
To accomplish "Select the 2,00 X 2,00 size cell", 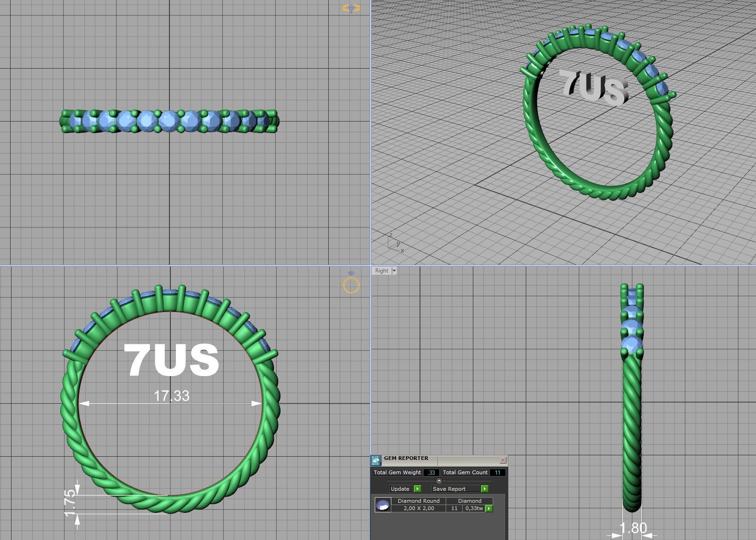I will (419, 508).
